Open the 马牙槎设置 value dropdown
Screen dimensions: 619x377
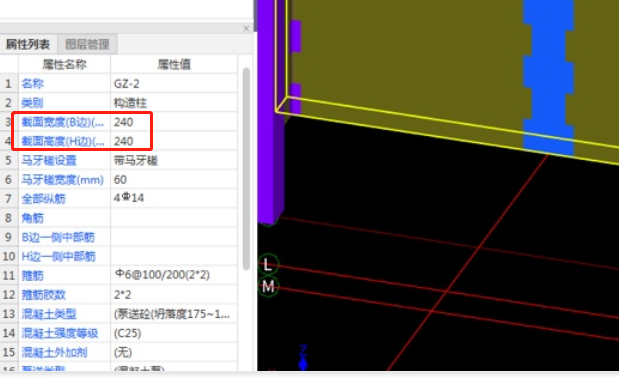pyautogui.click(x=174, y=160)
